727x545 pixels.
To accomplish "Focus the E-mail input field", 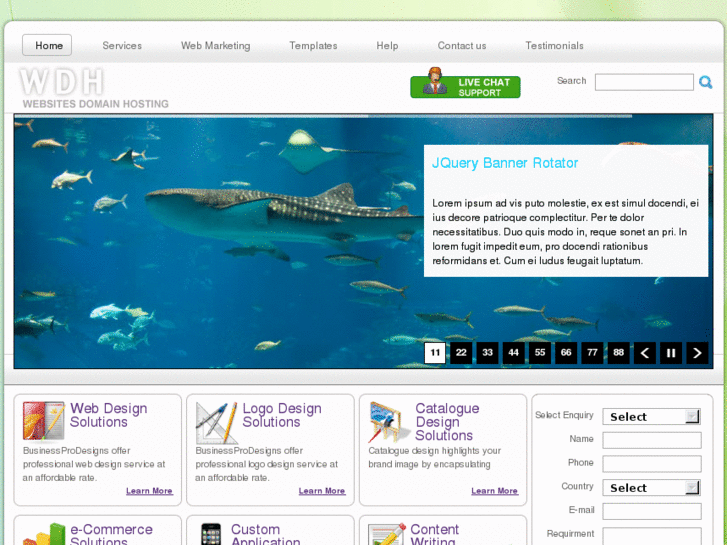I will pyautogui.click(x=652, y=511).
